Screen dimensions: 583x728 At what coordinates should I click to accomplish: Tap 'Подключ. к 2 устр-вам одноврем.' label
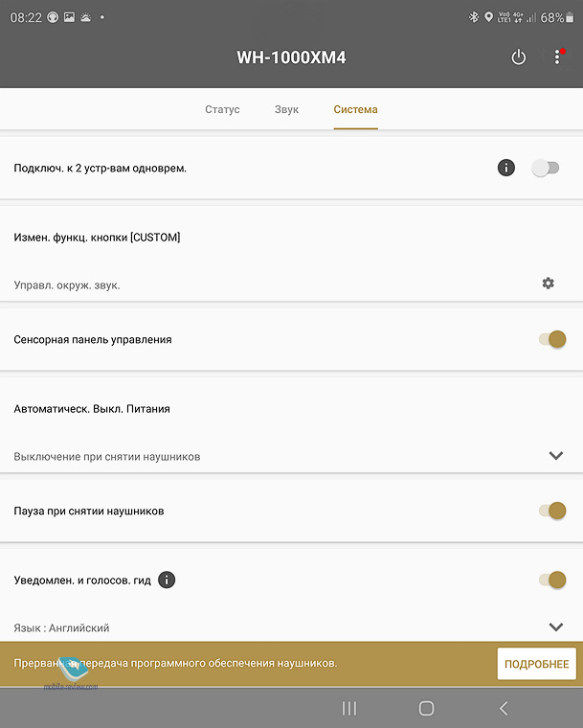click(x=101, y=168)
